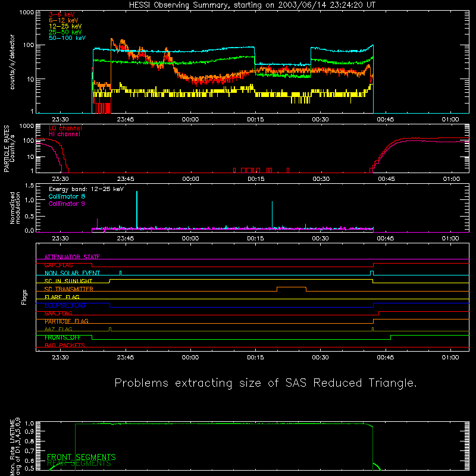Click the Flags vertical axis title
Image resolution: width=476 pixels, height=476 pixels.
pyautogui.click(x=24, y=297)
